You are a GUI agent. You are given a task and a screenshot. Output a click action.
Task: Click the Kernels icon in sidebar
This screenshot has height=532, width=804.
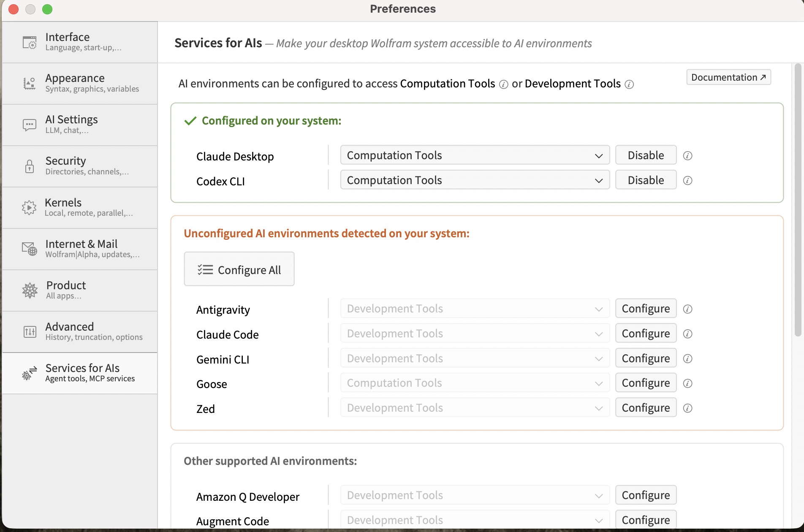point(29,208)
